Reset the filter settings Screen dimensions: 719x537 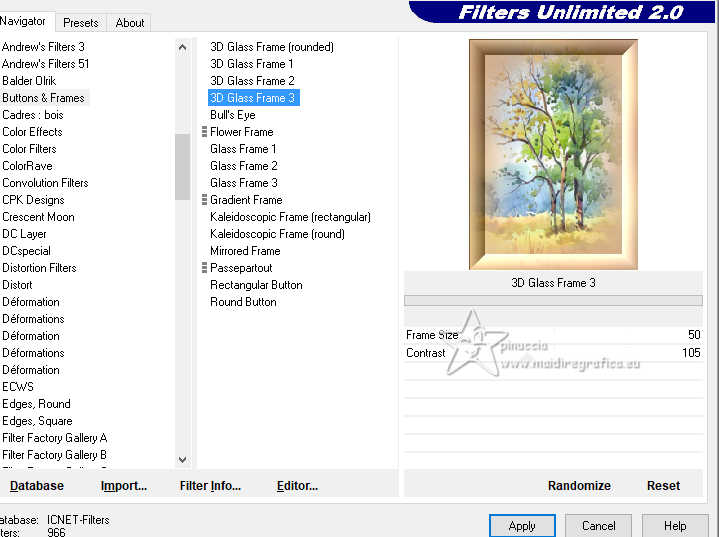pyautogui.click(x=663, y=485)
